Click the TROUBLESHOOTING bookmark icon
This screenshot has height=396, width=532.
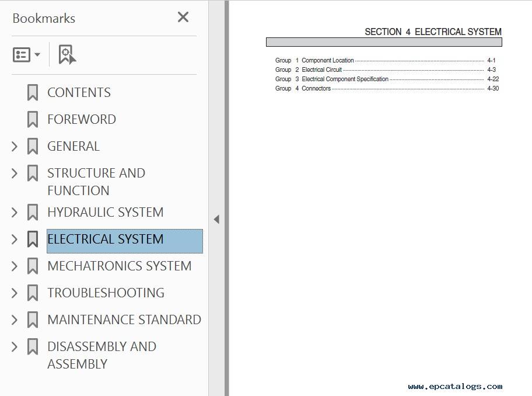[x=33, y=293]
